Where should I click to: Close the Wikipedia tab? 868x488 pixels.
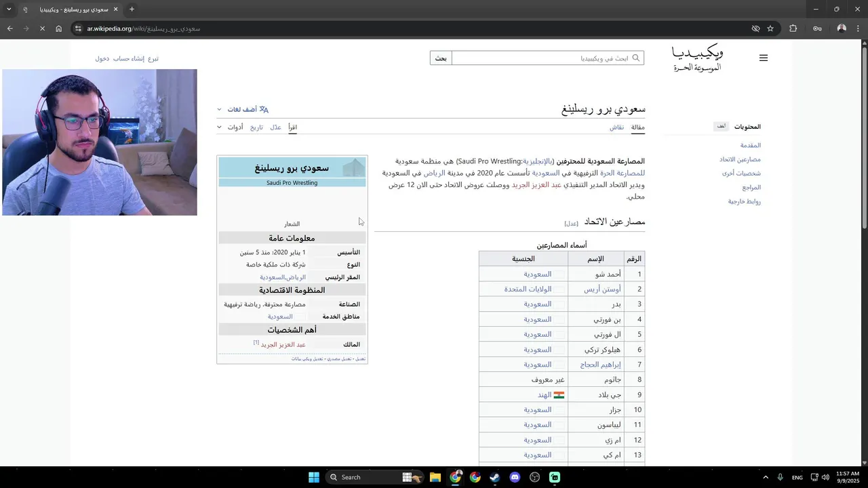(115, 9)
